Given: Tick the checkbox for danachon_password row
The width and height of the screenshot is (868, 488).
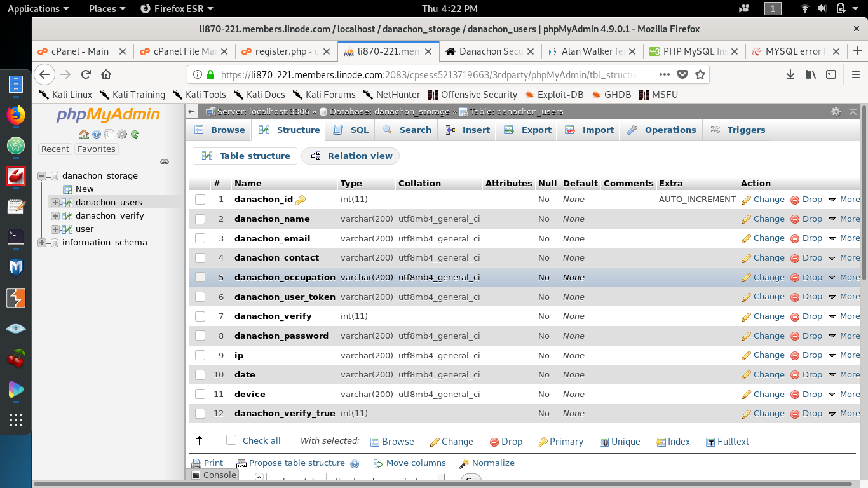Looking at the screenshot, I should pyautogui.click(x=200, y=335).
